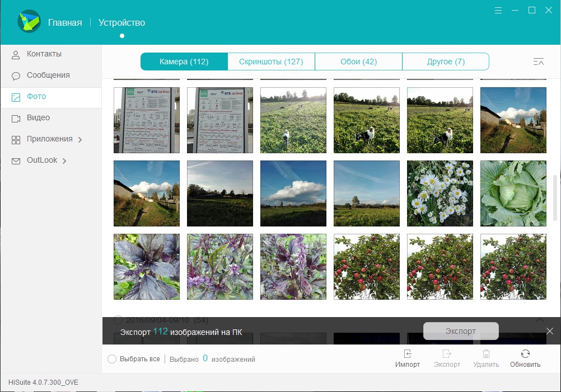Click the Сообщения speech bubble icon
This screenshot has width=561, height=392.
pos(16,75)
